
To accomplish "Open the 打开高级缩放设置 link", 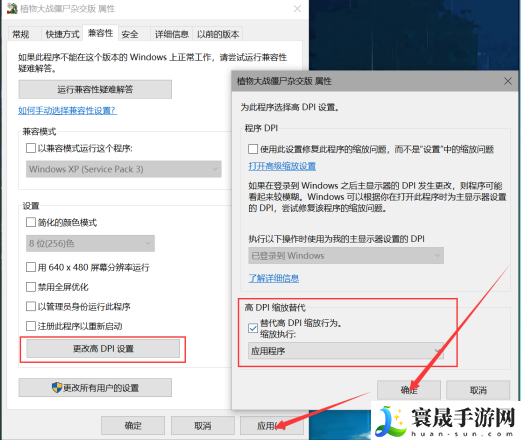I will 282,166.
